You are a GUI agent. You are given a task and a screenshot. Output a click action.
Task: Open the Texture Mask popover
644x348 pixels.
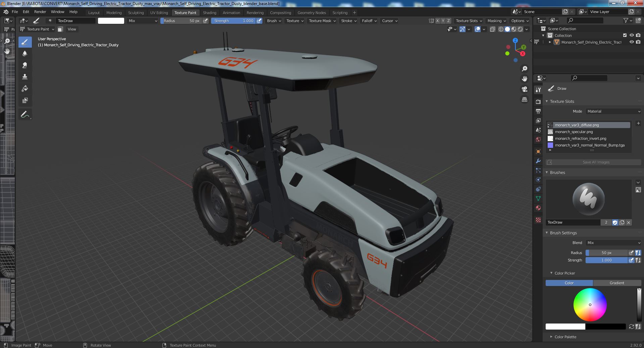pos(322,21)
